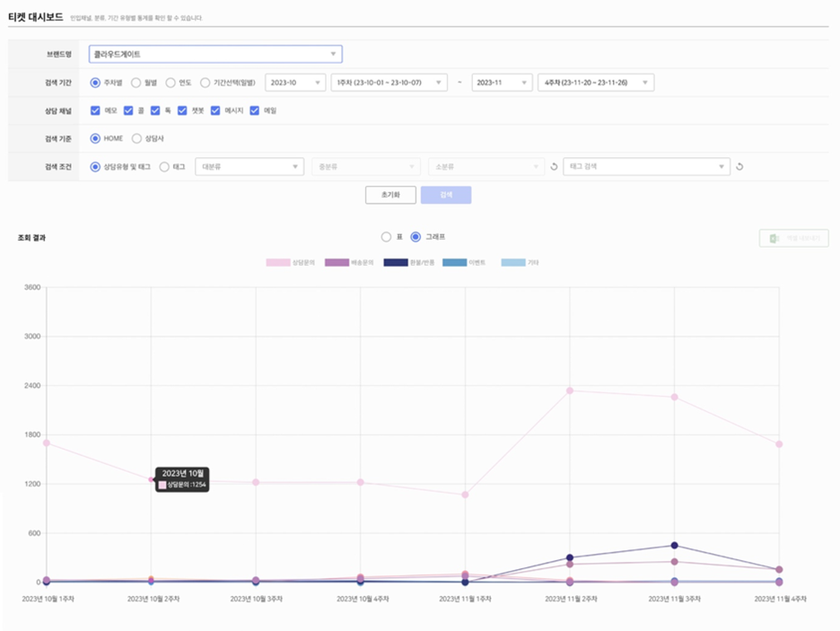Toggle the 상담문의 legend swatch
840x631 pixels.
point(277,263)
